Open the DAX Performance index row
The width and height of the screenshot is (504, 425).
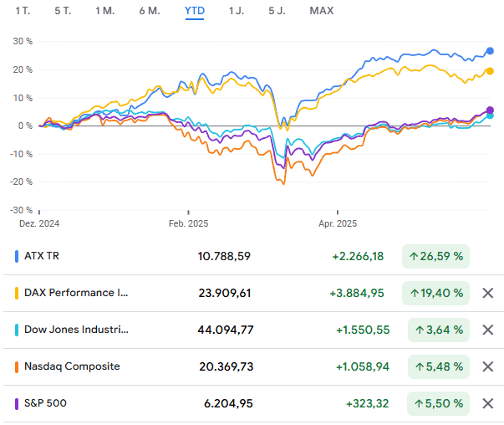(x=252, y=293)
